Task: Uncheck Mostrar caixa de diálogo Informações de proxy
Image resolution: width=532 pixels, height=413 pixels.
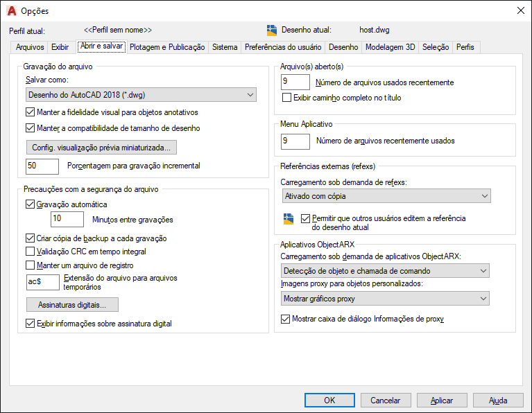Action: point(285,319)
